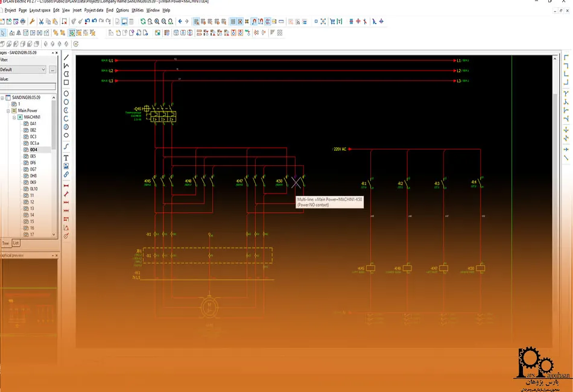Select the Rectangle drawing tool
Viewport: 573px width, 392px height.
(66, 83)
